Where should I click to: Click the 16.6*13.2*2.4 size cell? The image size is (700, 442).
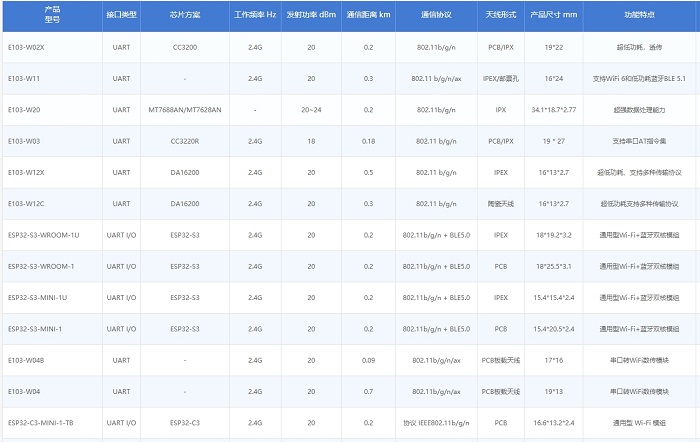(554, 422)
